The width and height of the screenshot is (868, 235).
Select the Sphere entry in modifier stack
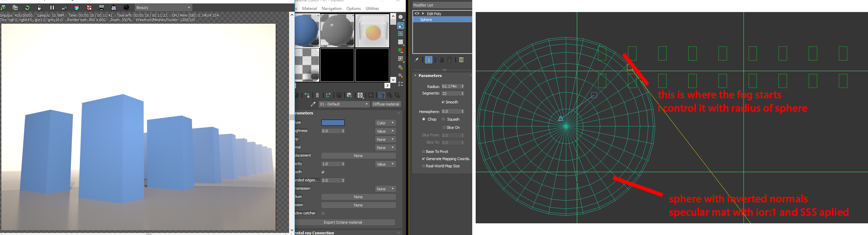click(x=442, y=20)
